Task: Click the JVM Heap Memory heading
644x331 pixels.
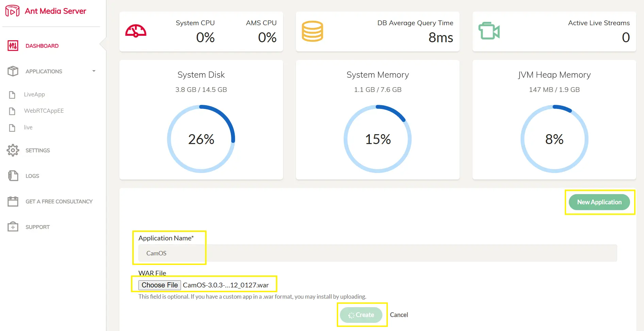Action: (x=554, y=75)
